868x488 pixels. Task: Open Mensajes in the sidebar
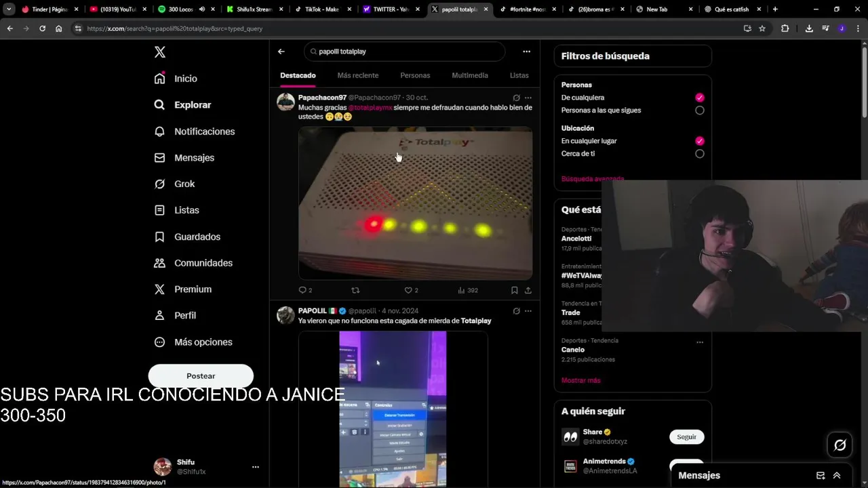[x=184, y=157]
